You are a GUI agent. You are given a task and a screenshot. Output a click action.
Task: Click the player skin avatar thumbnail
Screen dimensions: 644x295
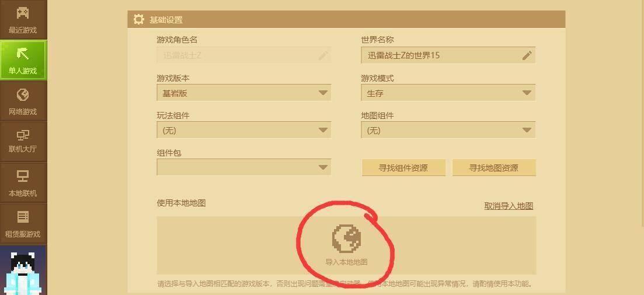click(x=23, y=271)
